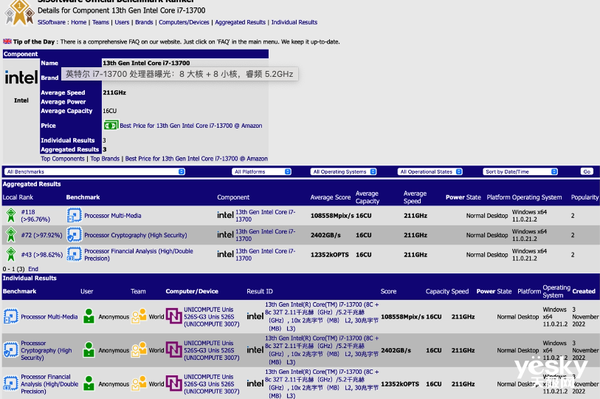Click the rank ribbon icon for #43
The image size is (600, 399).
tap(11, 254)
